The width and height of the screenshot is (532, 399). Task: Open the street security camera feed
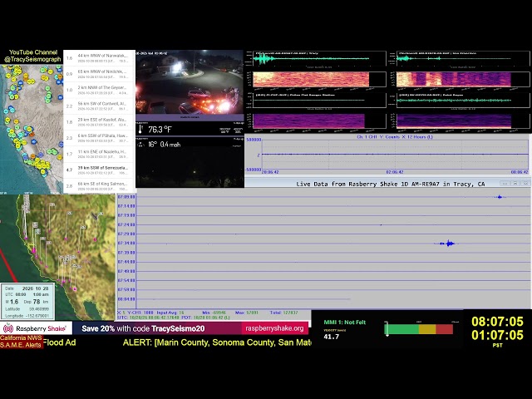[190, 83]
